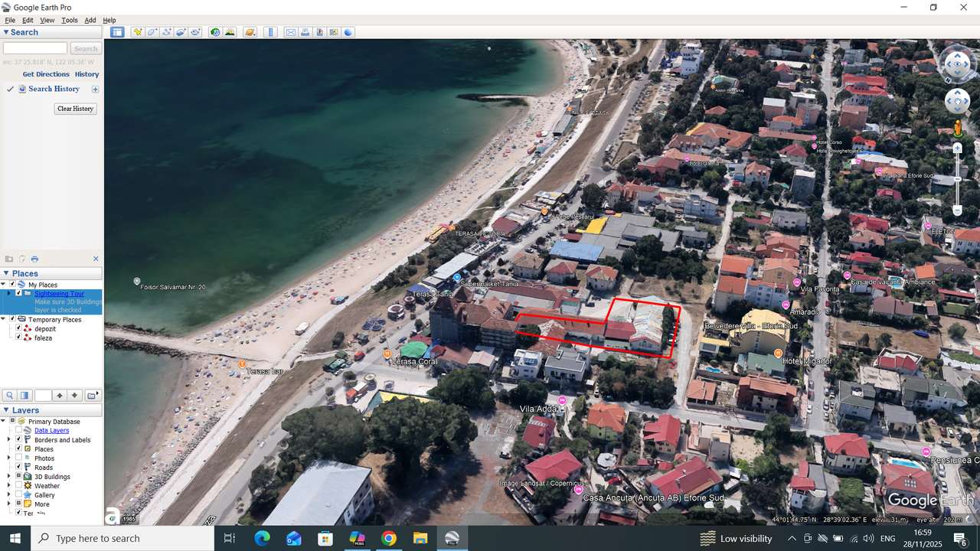
Task: Enable the 3D Buildings layer
Action: tap(18, 477)
